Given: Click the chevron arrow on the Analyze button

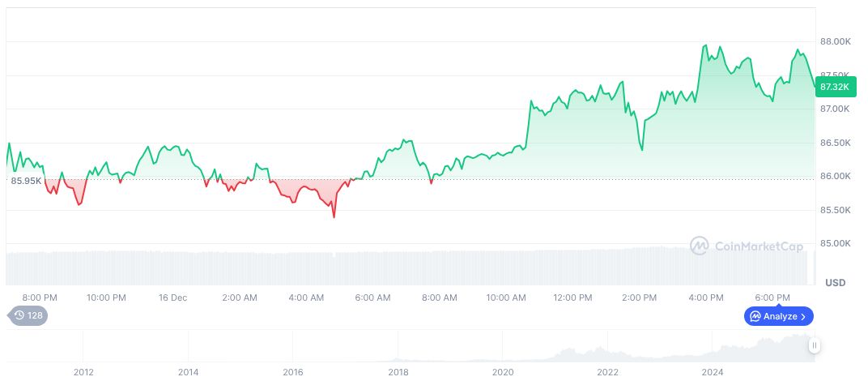Looking at the screenshot, I should coord(803,316).
